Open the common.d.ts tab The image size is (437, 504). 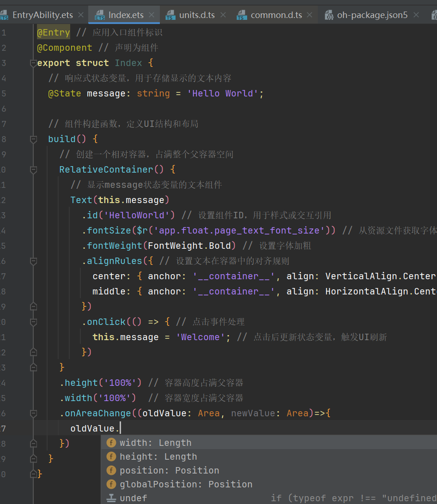pos(276,15)
